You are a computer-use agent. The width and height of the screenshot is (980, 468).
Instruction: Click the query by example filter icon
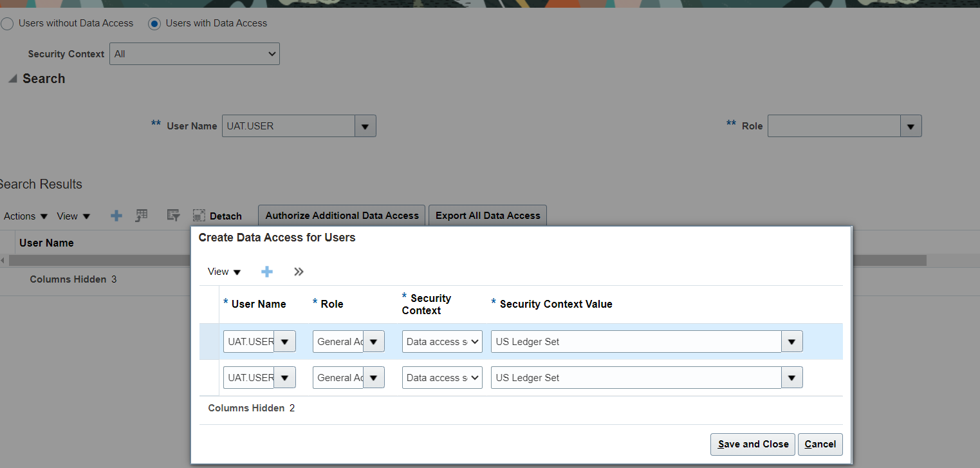[x=173, y=216]
